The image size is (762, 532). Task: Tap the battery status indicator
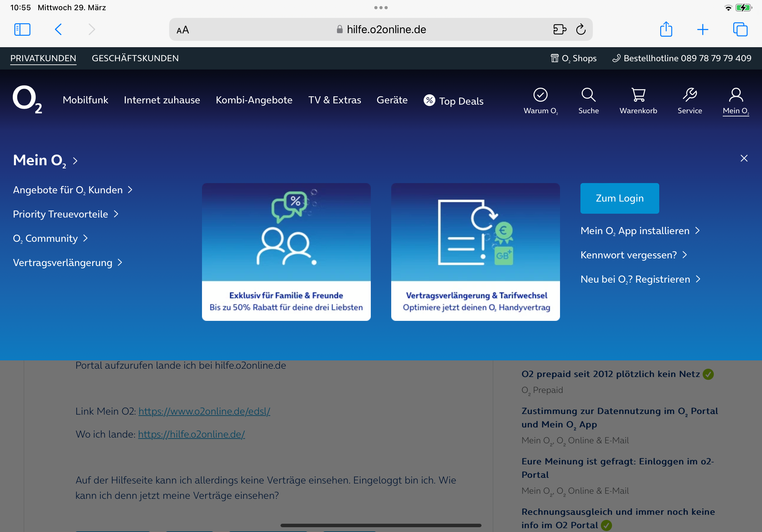click(743, 8)
